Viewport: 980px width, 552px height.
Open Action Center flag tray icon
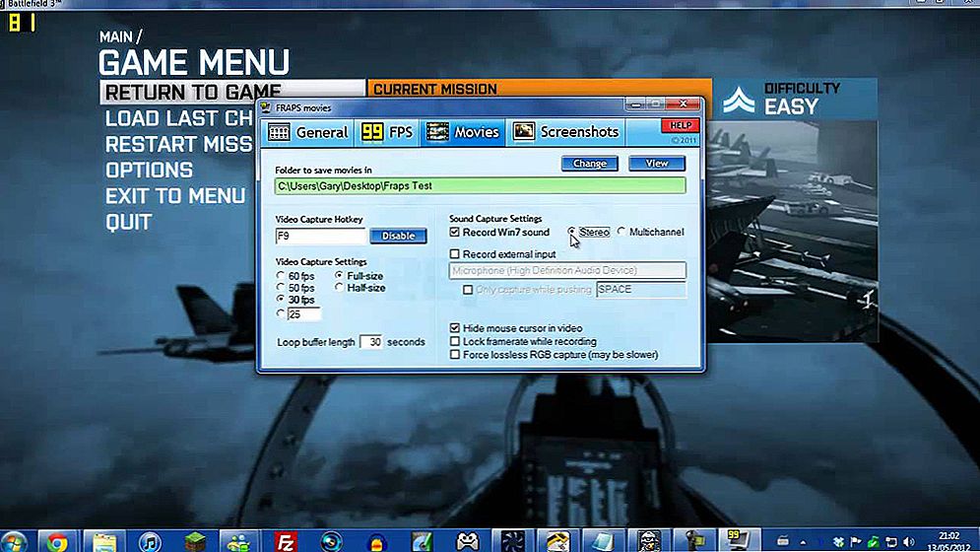tap(856, 542)
